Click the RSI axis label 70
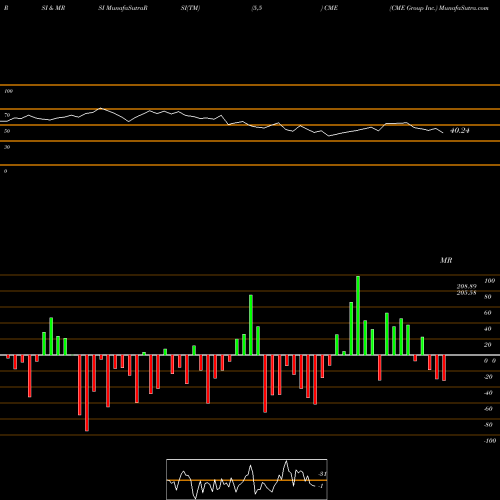 [7, 115]
